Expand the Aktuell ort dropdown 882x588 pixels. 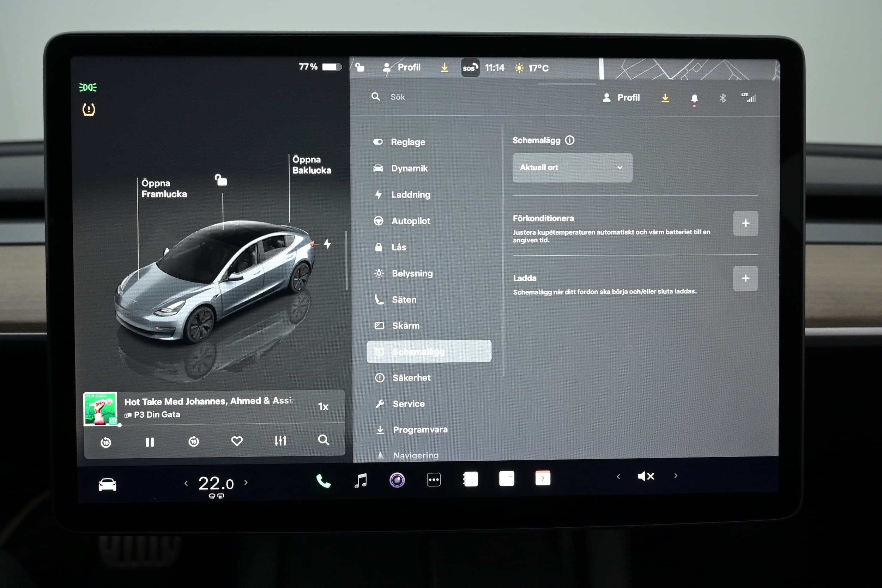(572, 168)
